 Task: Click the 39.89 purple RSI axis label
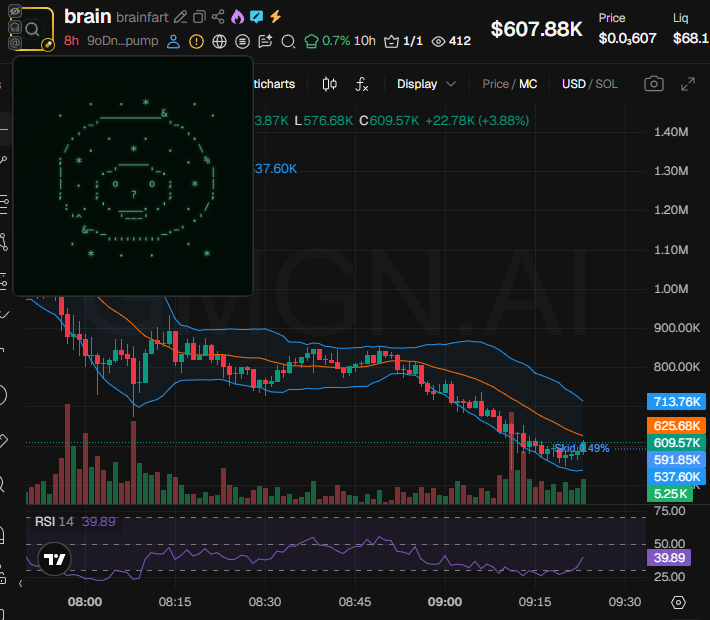(x=669, y=558)
